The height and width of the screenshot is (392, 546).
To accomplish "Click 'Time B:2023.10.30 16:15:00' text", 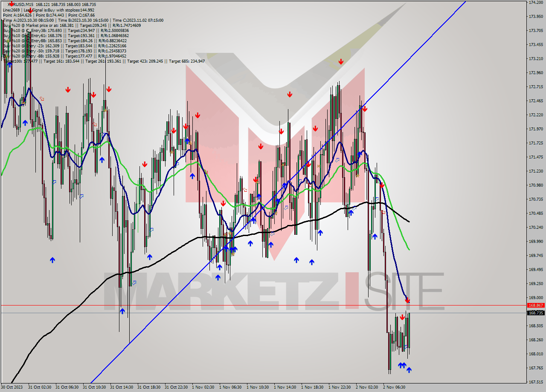I will [x=84, y=20].
